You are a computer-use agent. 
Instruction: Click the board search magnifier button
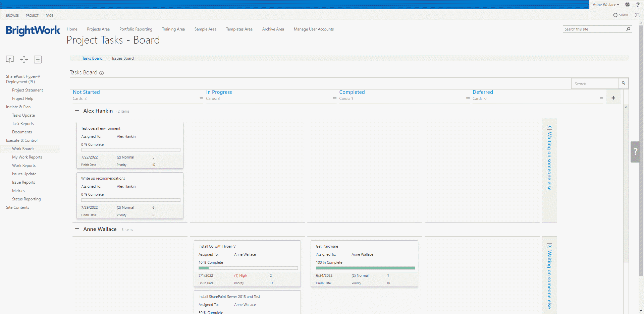point(623,83)
